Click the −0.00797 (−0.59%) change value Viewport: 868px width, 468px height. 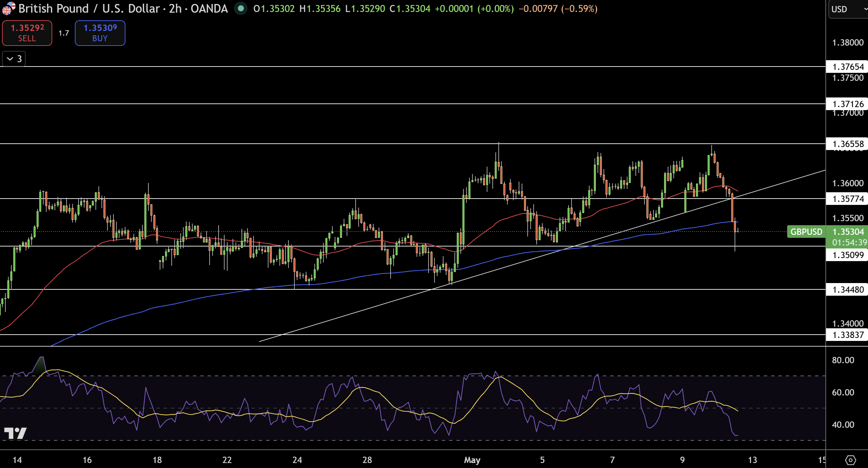558,8
